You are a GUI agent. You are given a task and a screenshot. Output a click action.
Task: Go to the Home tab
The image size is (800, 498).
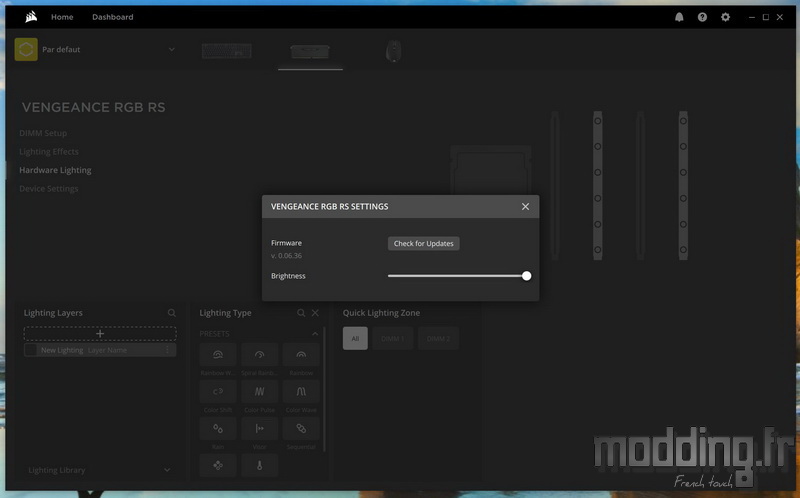pyautogui.click(x=62, y=17)
